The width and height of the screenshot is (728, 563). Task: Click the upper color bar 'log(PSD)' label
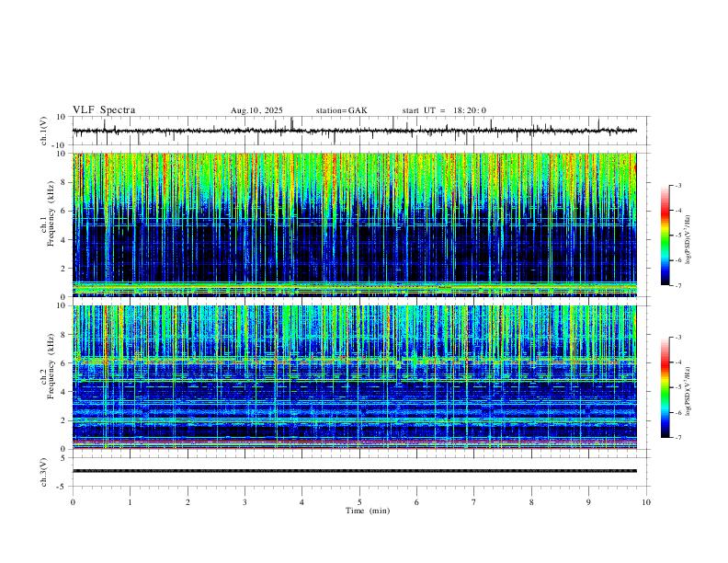[x=688, y=240]
